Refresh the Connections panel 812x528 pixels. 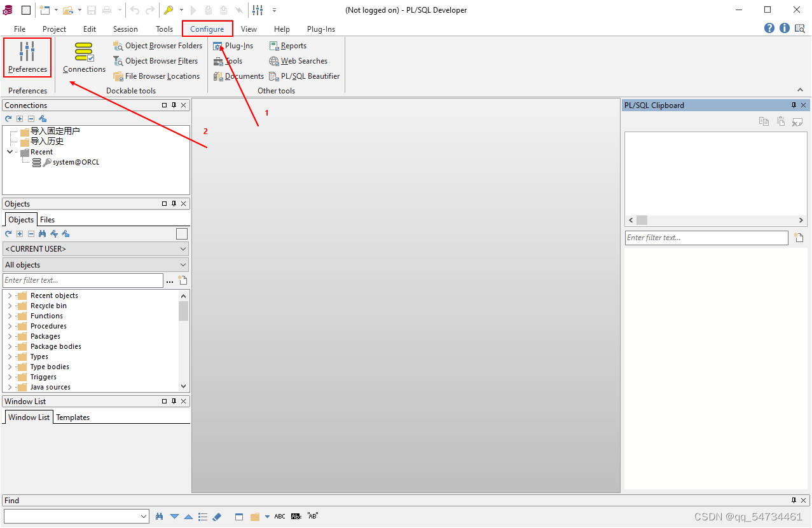tap(8, 119)
